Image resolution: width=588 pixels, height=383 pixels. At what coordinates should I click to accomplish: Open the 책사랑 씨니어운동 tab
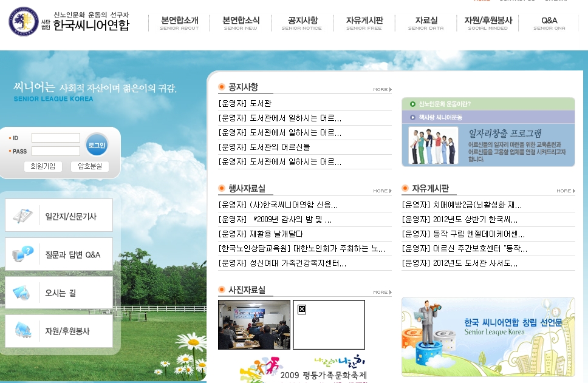(440, 117)
